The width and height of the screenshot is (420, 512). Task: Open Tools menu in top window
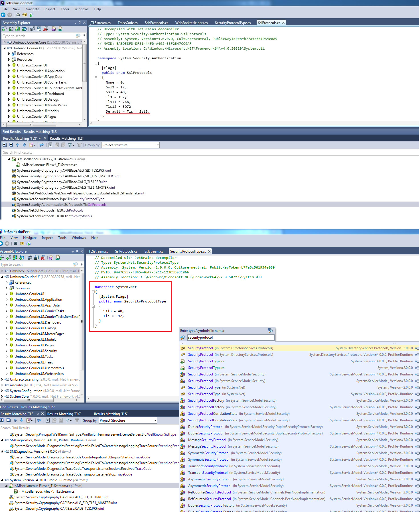[x=65, y=9]
